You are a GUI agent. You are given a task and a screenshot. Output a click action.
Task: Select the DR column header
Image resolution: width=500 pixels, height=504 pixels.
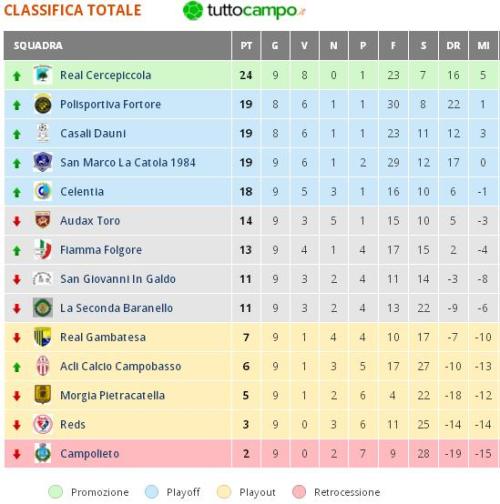pos(453,46)
